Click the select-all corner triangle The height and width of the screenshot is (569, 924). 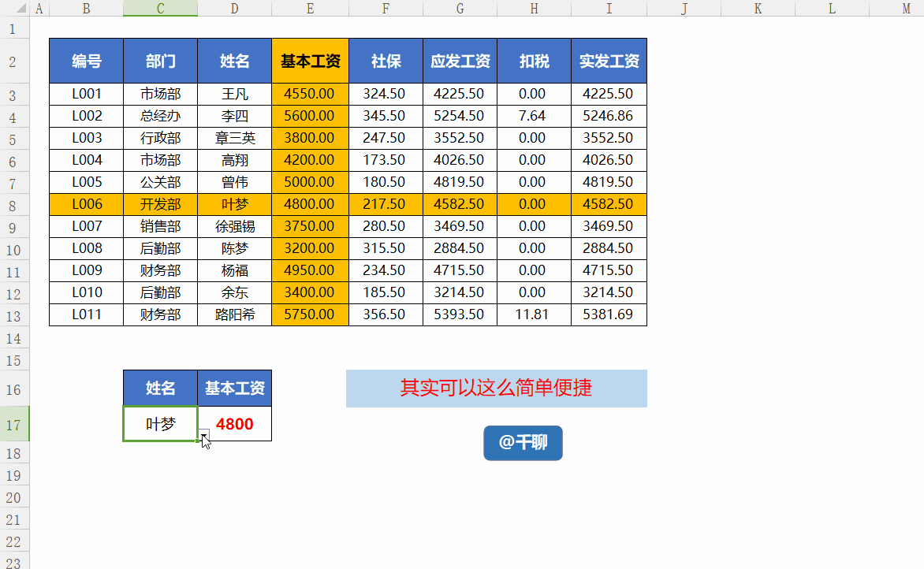tap(20, 8)
